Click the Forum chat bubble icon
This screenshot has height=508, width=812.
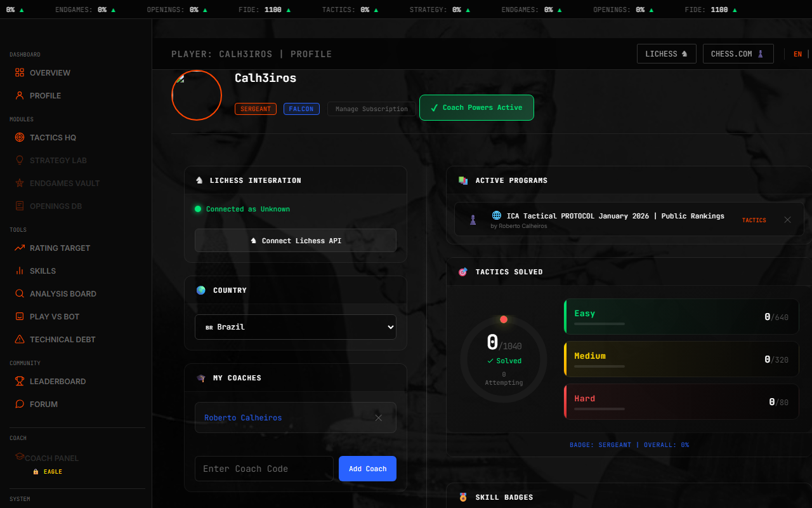(20, 404)
